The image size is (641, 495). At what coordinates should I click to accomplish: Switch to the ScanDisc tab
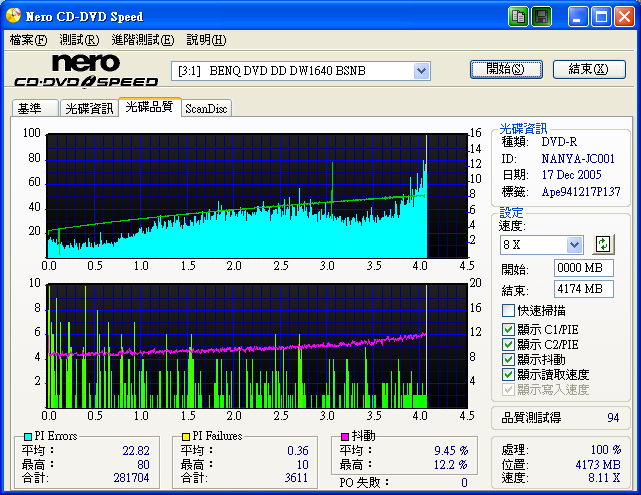click(x=206, y=108)
